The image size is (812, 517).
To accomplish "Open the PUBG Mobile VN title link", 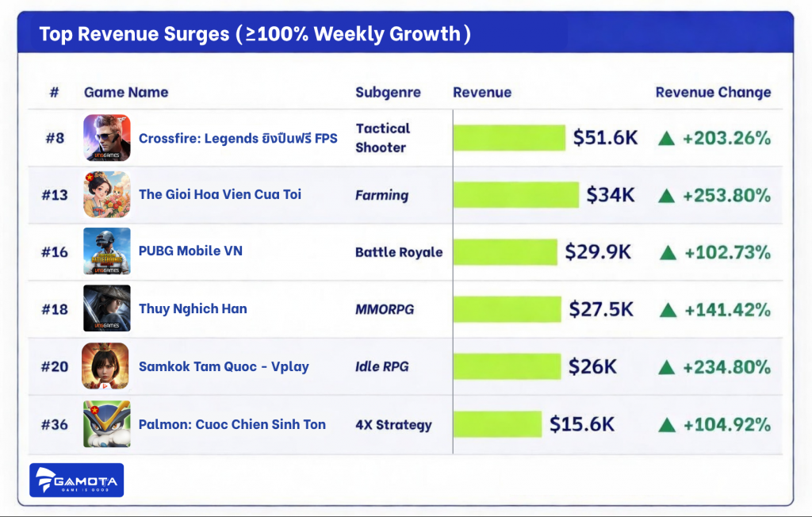I will (190, 251).
